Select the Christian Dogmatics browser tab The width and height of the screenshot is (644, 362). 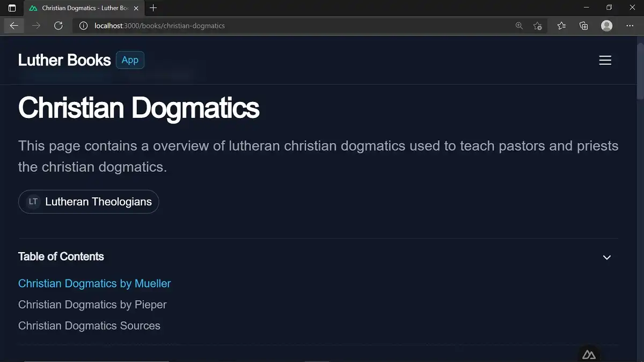(x=80, y=8)
